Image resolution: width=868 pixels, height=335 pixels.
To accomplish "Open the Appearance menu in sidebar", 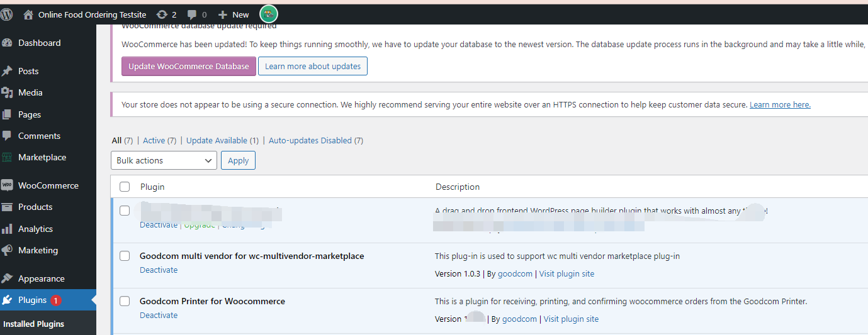I will tap(41, 278).
